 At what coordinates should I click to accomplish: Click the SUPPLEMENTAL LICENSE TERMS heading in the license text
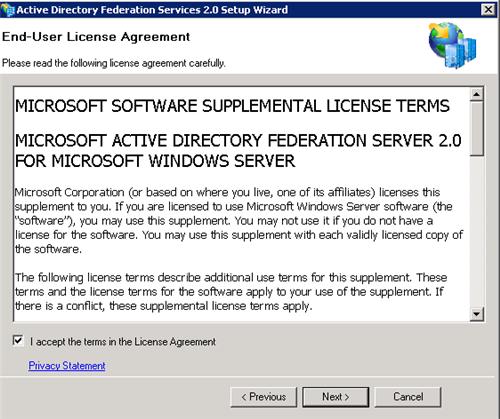pos(232,106)
